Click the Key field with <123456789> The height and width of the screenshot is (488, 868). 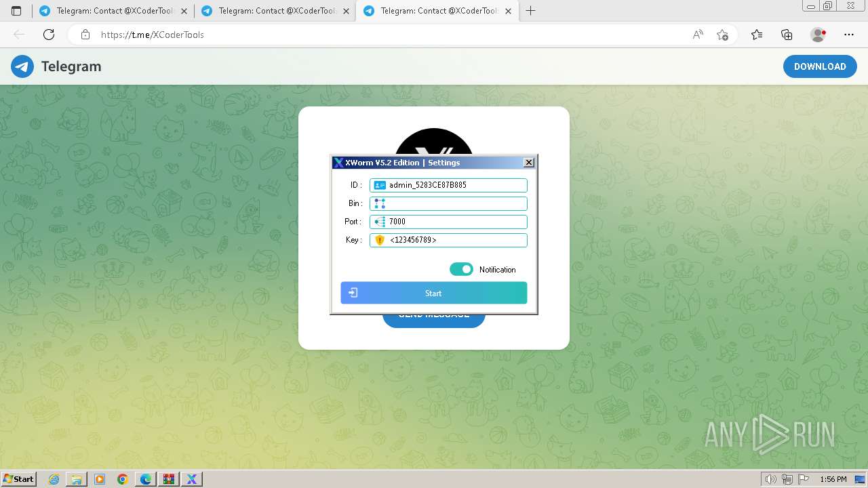pos(448,240)
